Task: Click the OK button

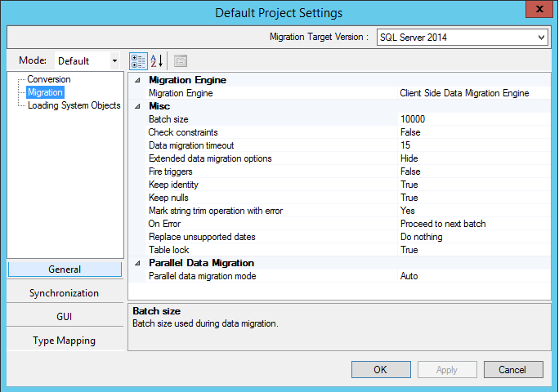Action: (x=380, y=370)
